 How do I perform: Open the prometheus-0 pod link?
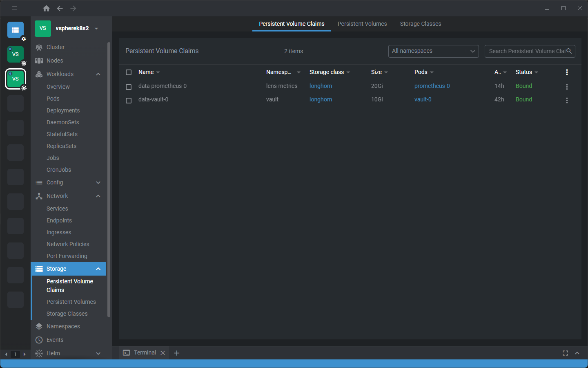click(x=432, y=86)
